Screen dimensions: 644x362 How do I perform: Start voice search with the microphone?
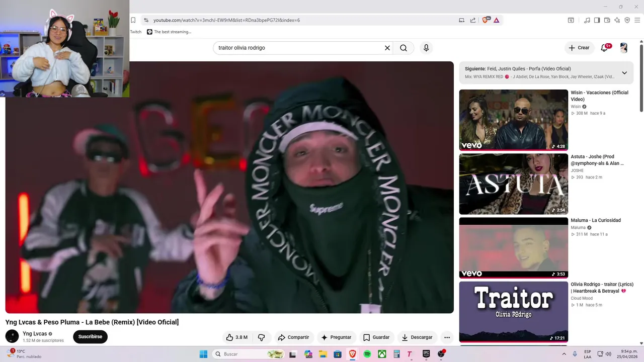click(x=426, y=48)
